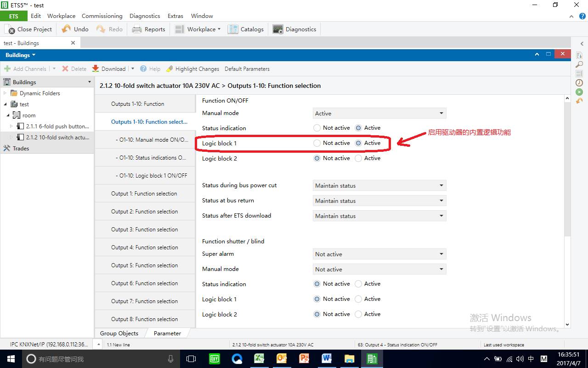Expand 2.1.1 6-fold push button node
The width and height of the screenshot is (588, 368).
coord(12,126)
